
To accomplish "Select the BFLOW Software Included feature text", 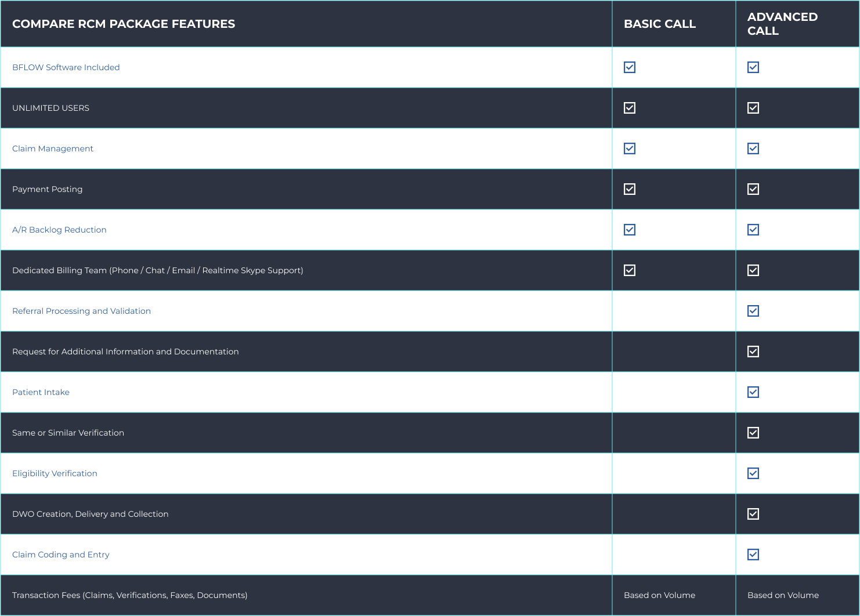I will click(x=66, y=67).
